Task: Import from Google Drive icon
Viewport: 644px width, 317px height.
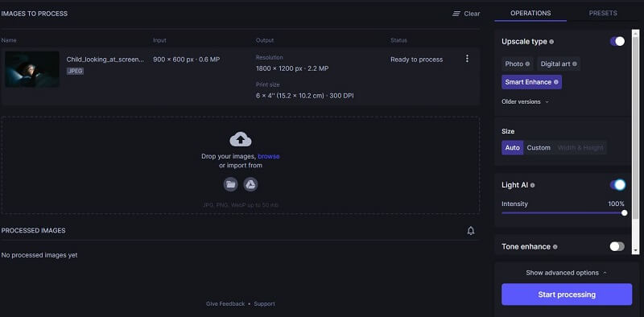Action: click(x=250, y=184)
